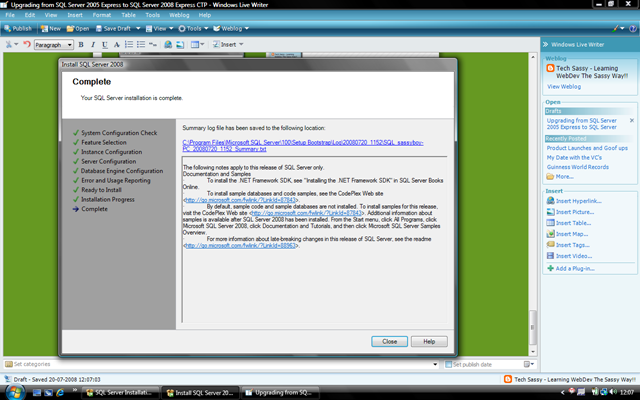Click the Help question mark icon

tap(633, 29)
